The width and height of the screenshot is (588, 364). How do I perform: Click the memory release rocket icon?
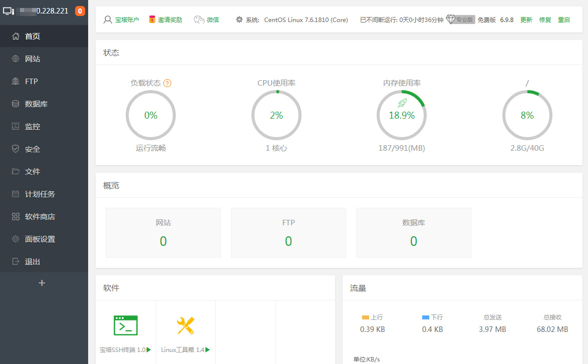[x=402, y=103]
